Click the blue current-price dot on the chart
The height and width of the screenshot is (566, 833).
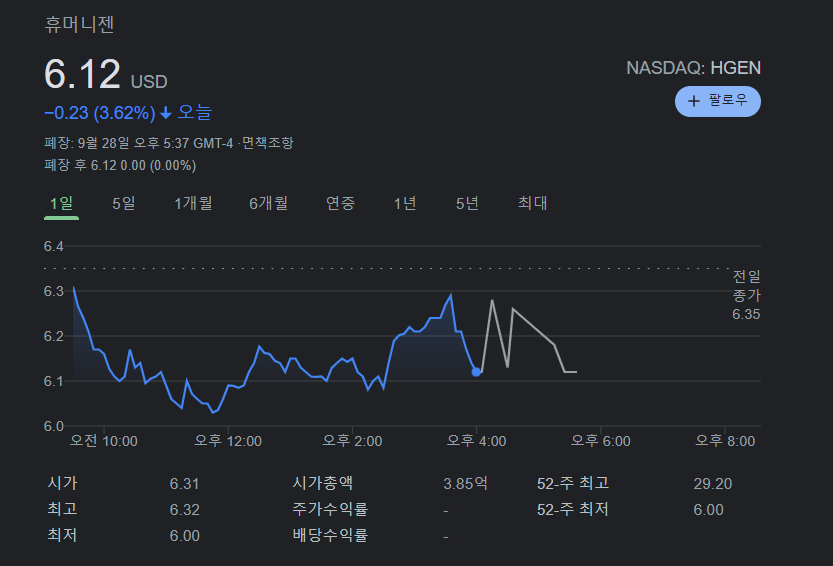coord(476,372)
